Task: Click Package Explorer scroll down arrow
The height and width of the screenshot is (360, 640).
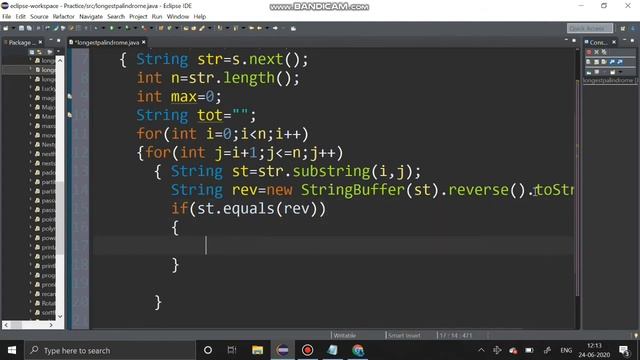Action: (x=60, y=316)
